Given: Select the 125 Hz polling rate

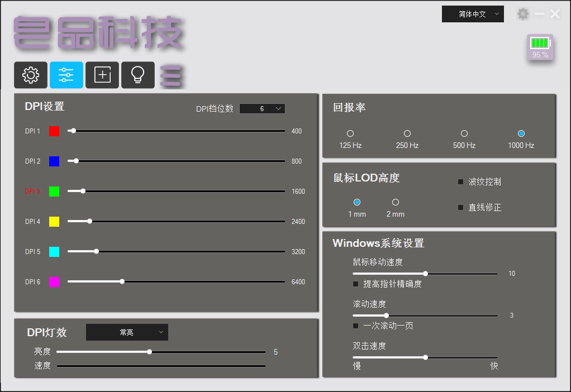Looking at the screenshot, I should (350, 133).
